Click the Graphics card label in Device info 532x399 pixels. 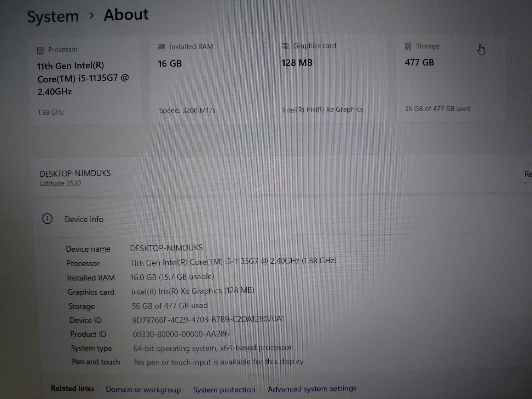pos(91,292)
